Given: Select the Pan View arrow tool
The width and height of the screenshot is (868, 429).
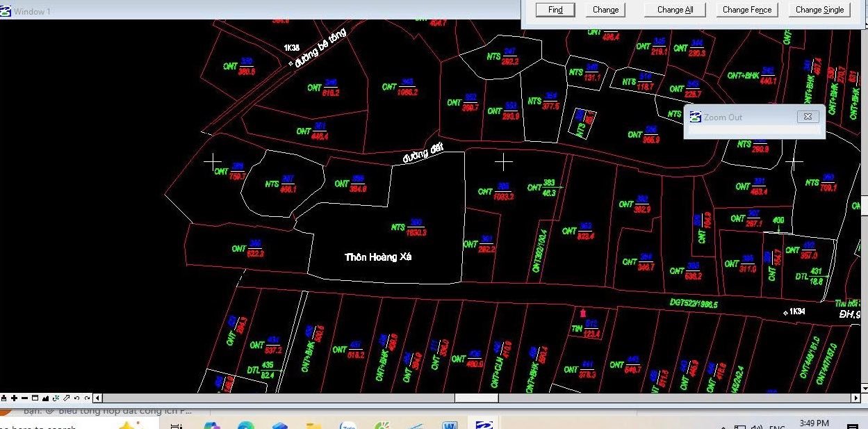Looking at the screenshot, I should (x=67, y=398).
